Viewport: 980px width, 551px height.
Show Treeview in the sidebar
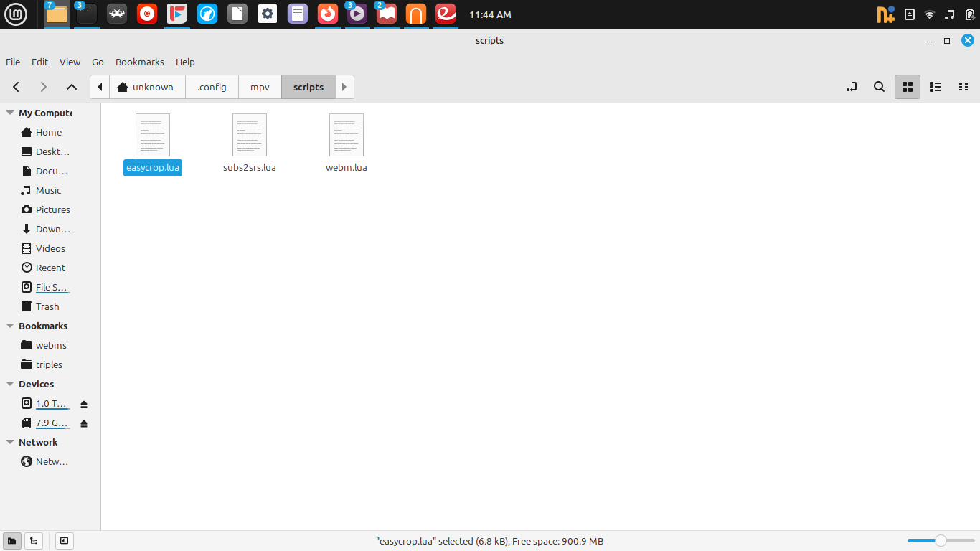pos(33,541)
